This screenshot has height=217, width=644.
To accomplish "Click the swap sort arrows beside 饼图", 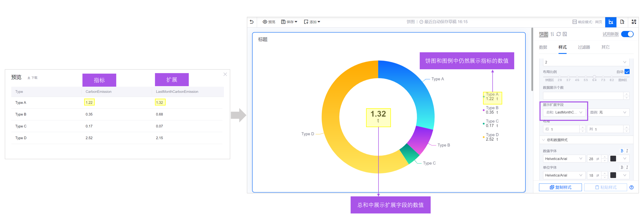I will point(552,34).
